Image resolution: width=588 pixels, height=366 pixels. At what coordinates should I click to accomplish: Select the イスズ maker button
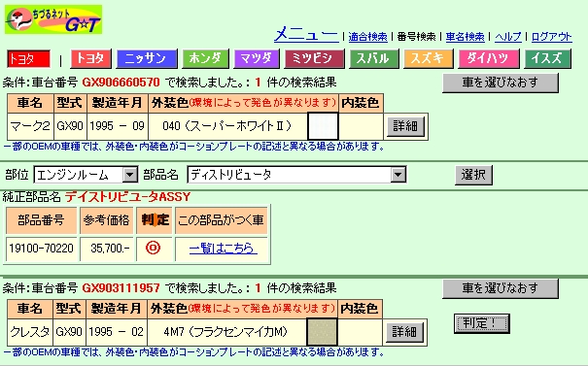547,59
